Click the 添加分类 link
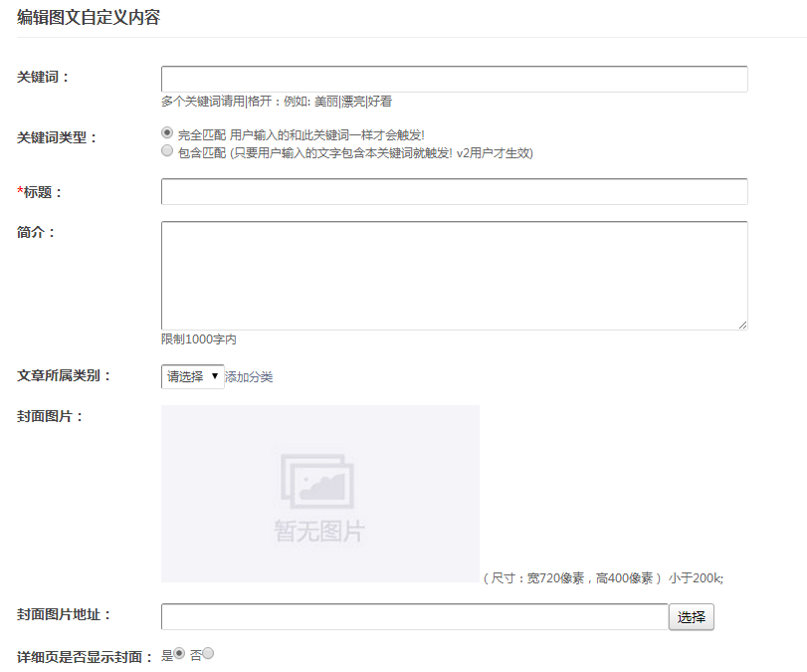This screenshot has height=672, width=807. coord(249,377)
